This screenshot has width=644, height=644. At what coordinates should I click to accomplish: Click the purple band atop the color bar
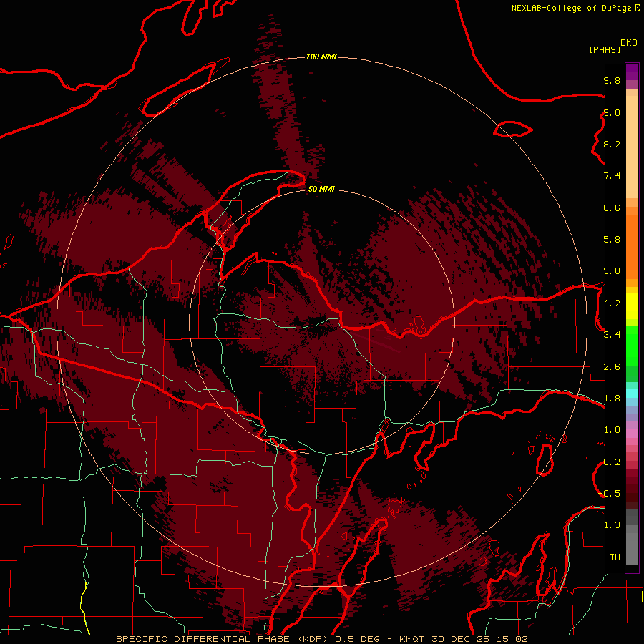632,72
